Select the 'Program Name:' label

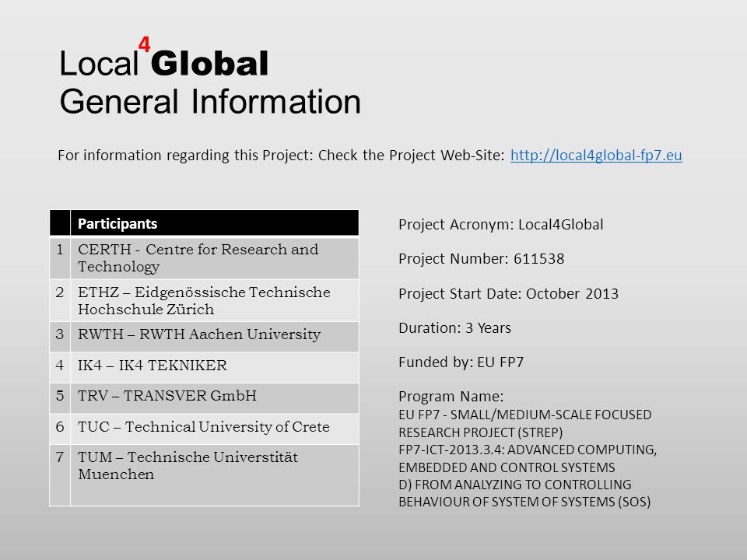point(451,397)
